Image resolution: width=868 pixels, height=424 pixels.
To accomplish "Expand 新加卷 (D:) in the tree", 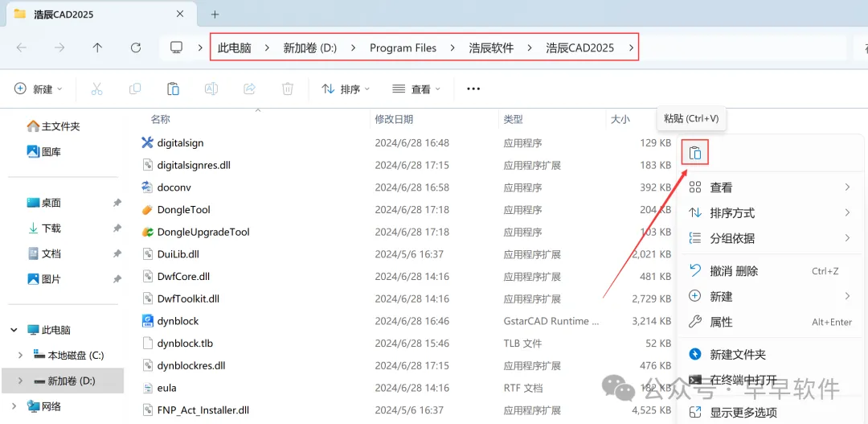I will [21, 381].
